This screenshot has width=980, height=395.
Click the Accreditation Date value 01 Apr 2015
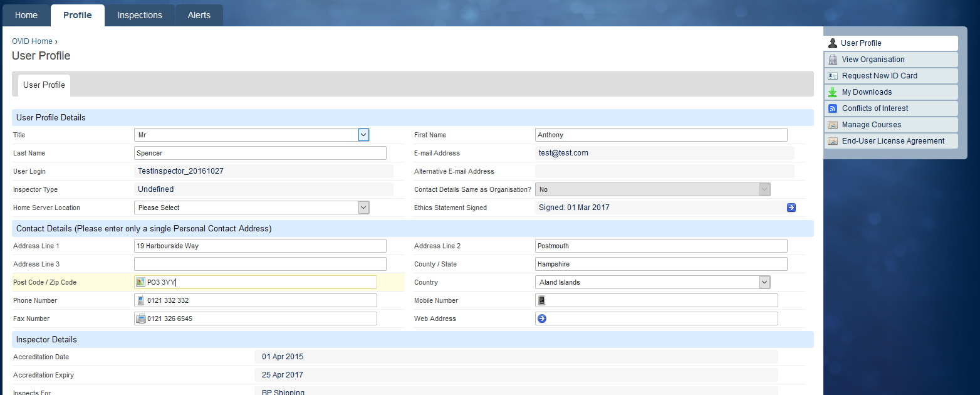point(283,357)
